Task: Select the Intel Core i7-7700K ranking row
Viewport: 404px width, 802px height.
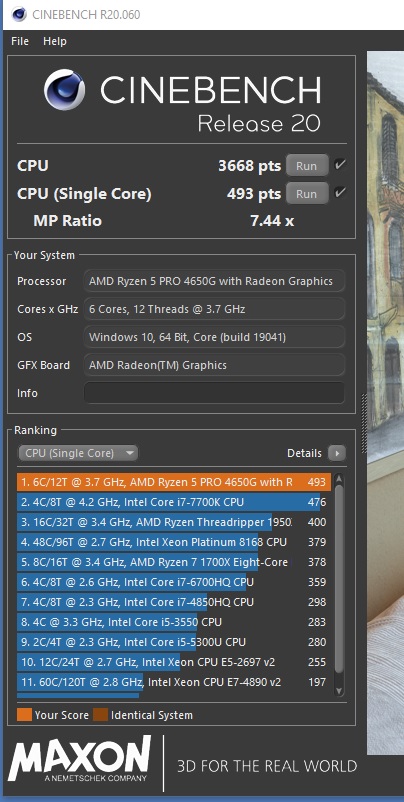Action: pos(174,502)
